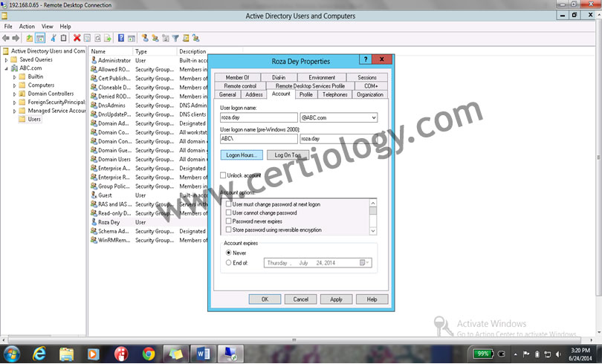The image size is (602, 364).
Task: Collapse the ABC.com domain node
Action: (x=6, y=68)
